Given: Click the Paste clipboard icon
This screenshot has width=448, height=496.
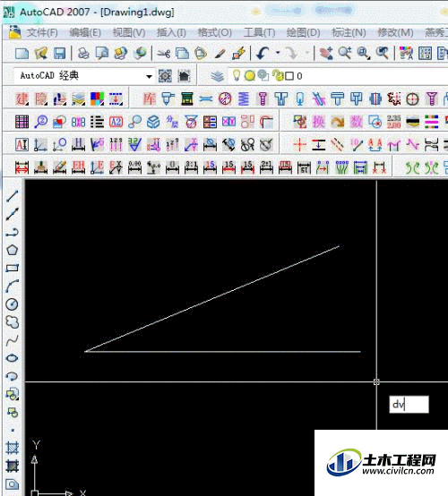Looking at the screenshot, I should point(201,53).
